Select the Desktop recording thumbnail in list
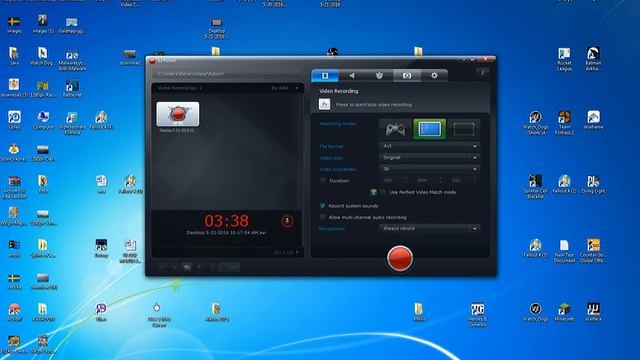The width and height of the screenshot is (640, 360). (178, 114)
